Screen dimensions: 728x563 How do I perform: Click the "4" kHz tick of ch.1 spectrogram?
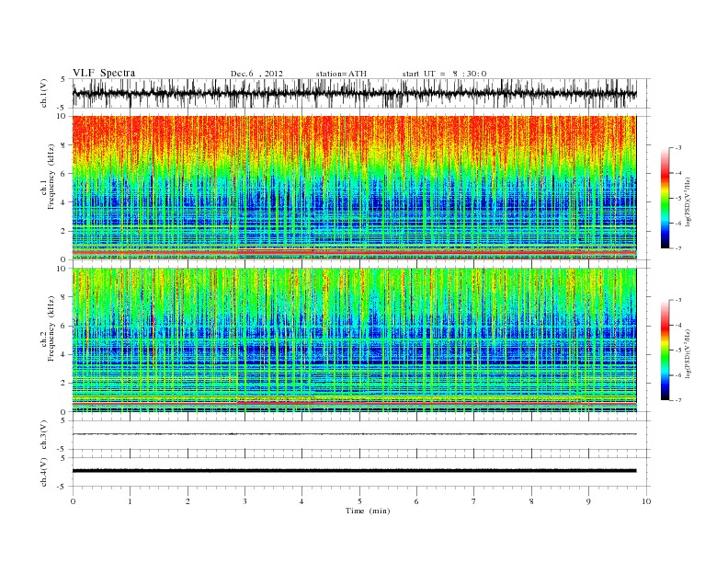pos(63,202)
